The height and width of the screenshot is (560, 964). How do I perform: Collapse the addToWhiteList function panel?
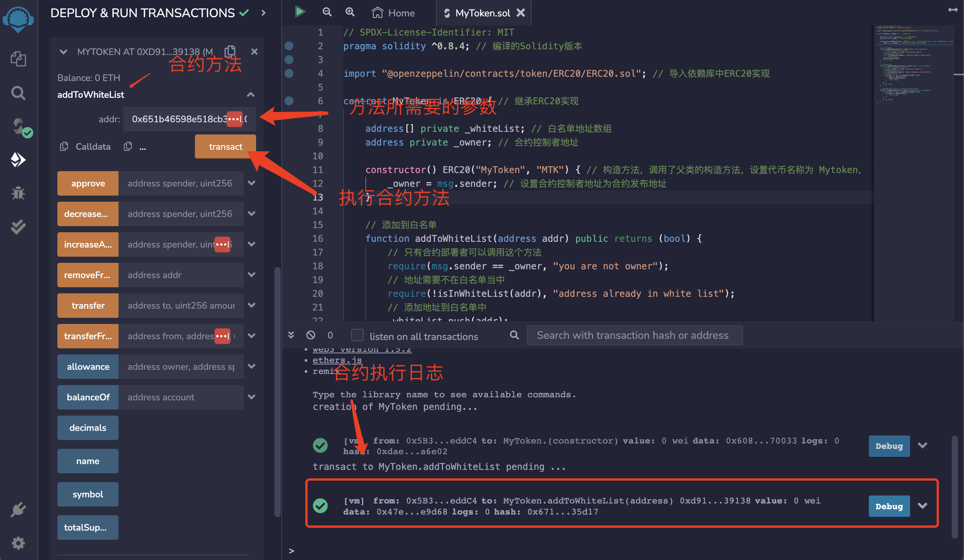click(x=251, y=94)
